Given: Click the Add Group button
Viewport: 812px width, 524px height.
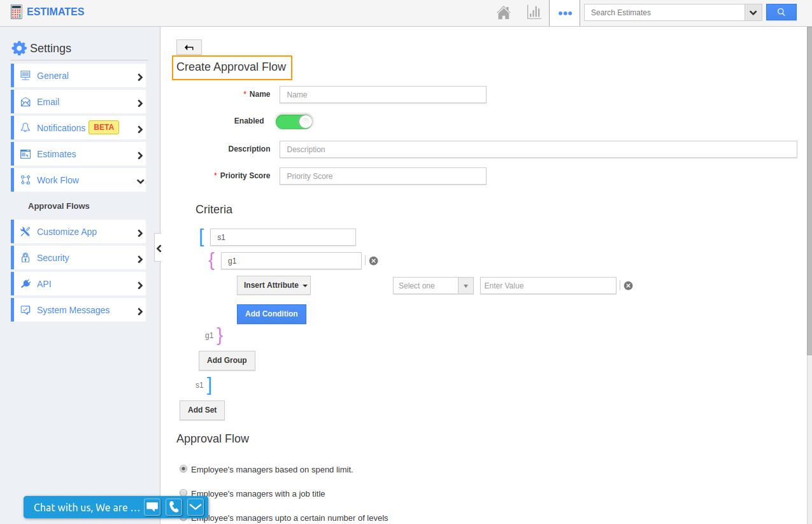Looking at the screenshot, I should pos(227,360).
